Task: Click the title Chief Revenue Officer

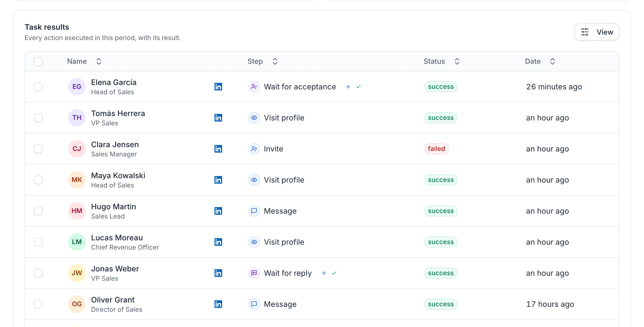Action: tap(125, 247)
